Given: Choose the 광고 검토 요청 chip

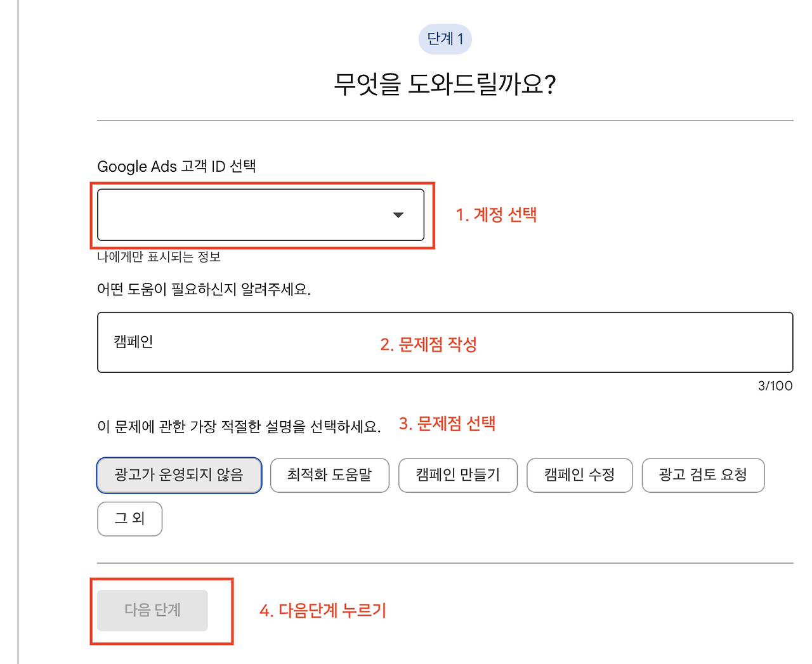Looking at the screenshot, I should [703, 475].
